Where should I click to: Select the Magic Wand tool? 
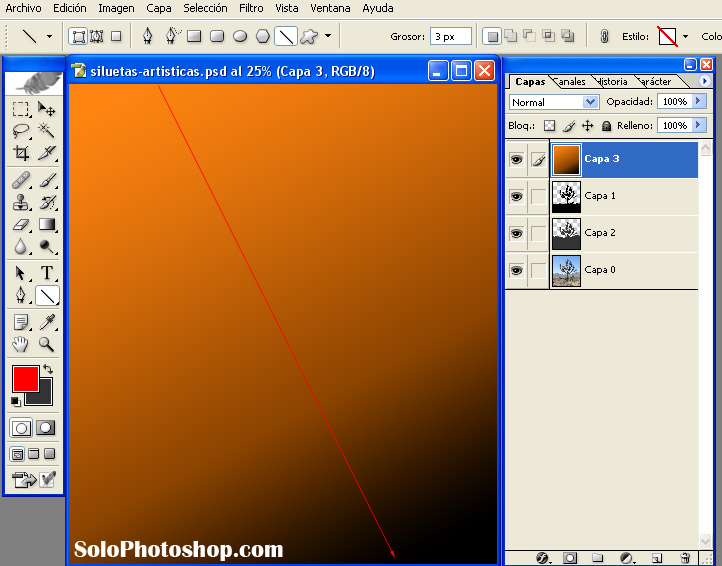pyautogui.click(x=47, y=131)
